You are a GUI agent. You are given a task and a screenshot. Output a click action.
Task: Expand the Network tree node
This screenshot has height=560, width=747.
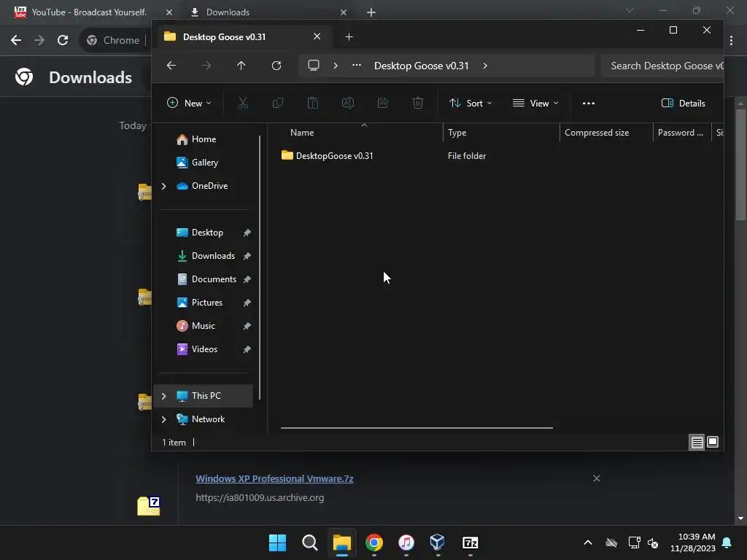coord(164,419)
